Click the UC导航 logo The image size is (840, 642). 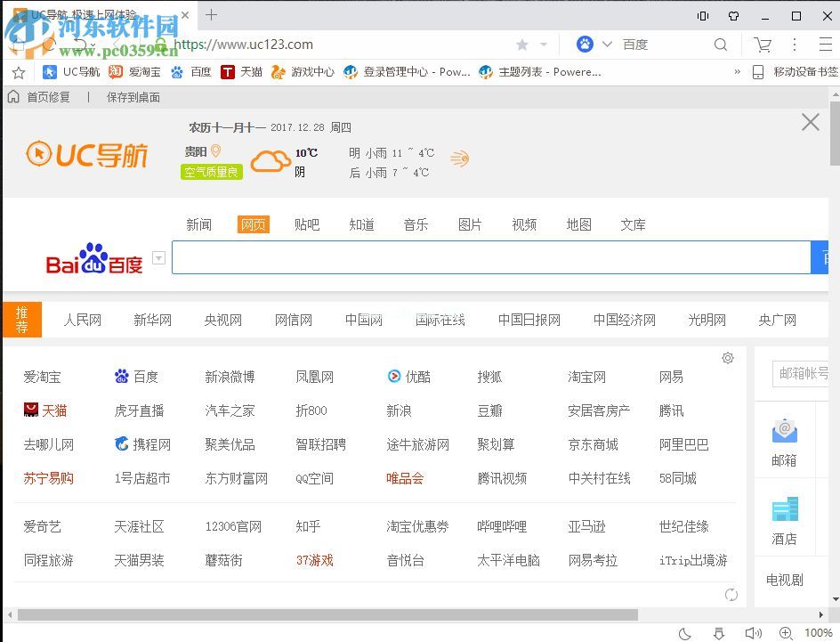pos(87,154)
